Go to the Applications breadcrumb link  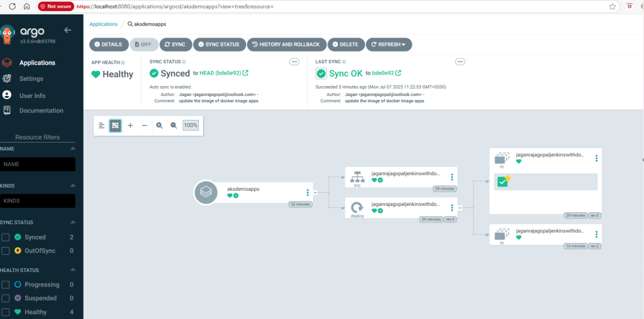click(104, 24)
